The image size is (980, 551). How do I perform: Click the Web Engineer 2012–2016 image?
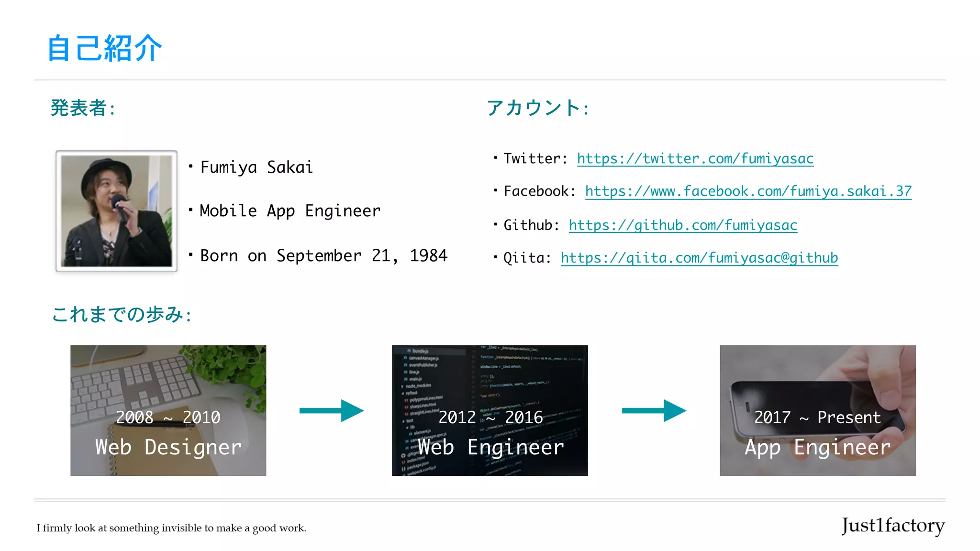(x=490, y=410)
